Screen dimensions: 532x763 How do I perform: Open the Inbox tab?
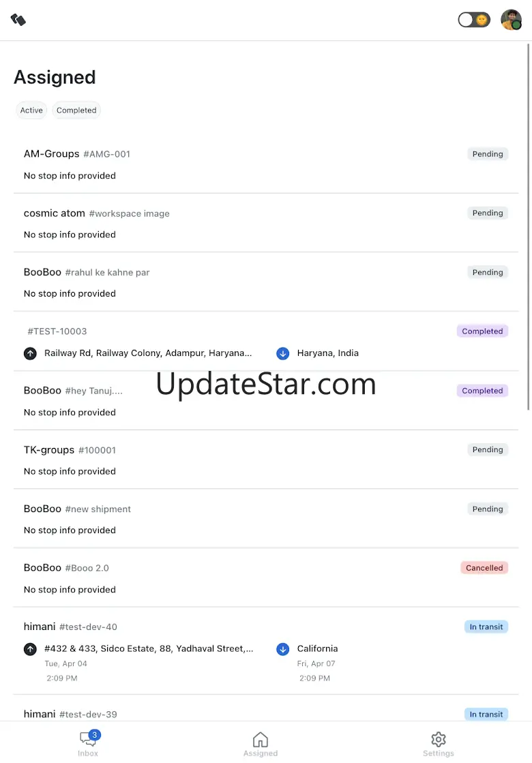[x=88, y=744]
